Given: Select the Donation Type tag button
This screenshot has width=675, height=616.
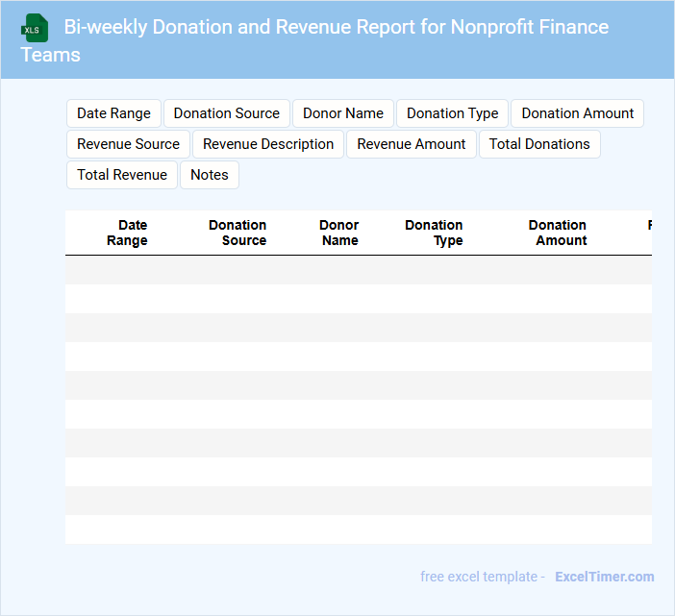Looking at the screenshot, I should point(452,113).
